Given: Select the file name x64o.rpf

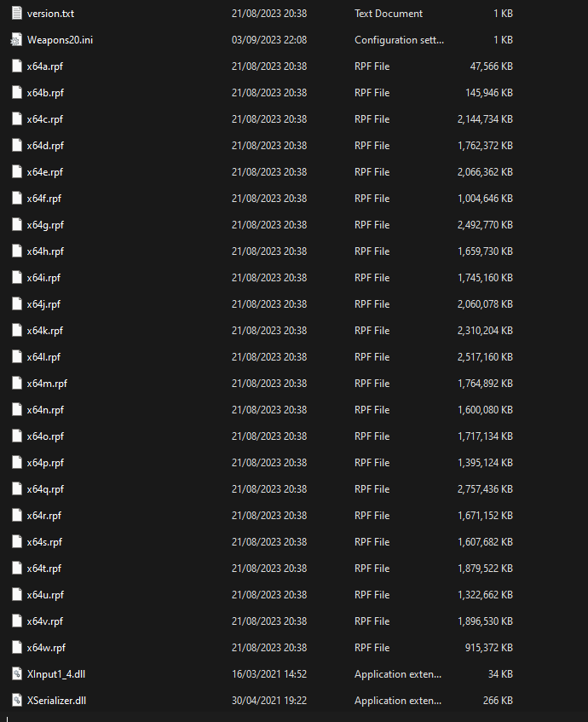Looking at the screenshot, I should click(x=45, y=436).
